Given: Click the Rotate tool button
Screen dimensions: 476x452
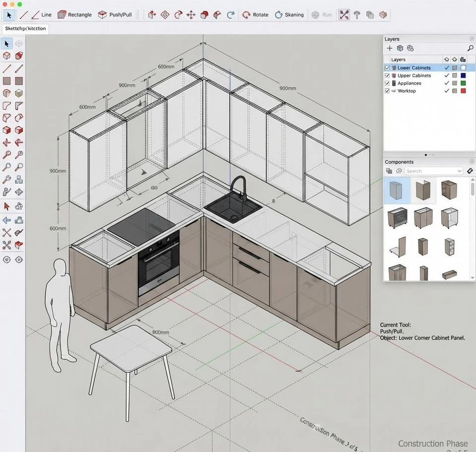Looking at the screenshot, I should click(x=255, y=14).
